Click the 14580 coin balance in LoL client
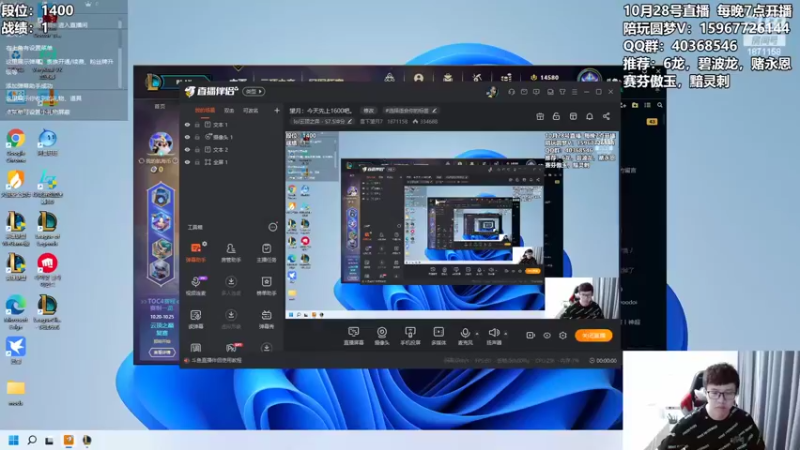The width and height of the screenshot is (800, 450). pos(545,78)
